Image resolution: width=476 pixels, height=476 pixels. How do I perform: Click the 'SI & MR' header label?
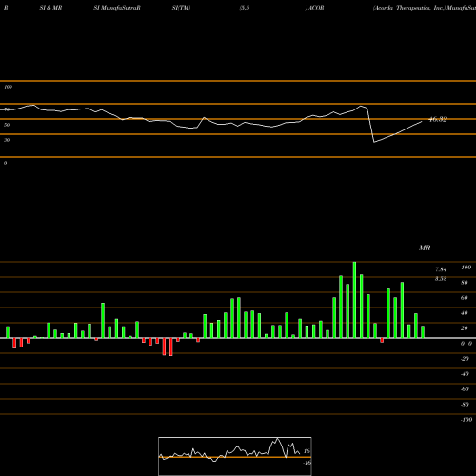click(x=50, y=8)
